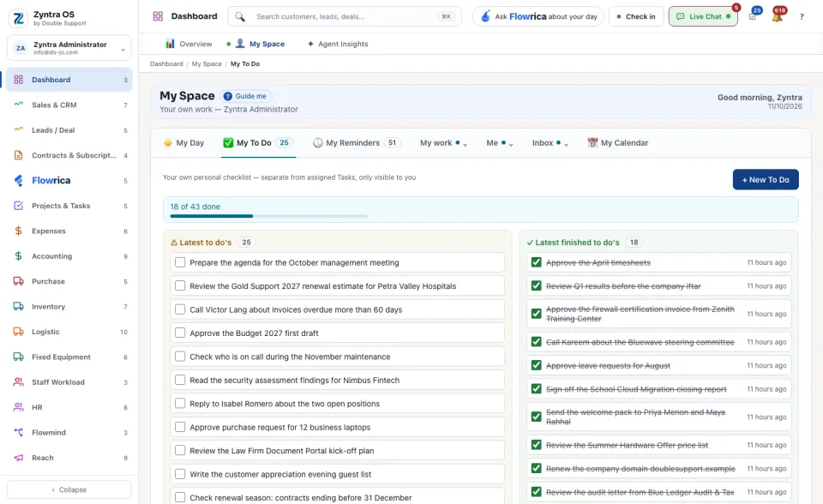The image size is (823, 504).
Task: Click the notifications bell icon
Action: (x=778, y=16)
